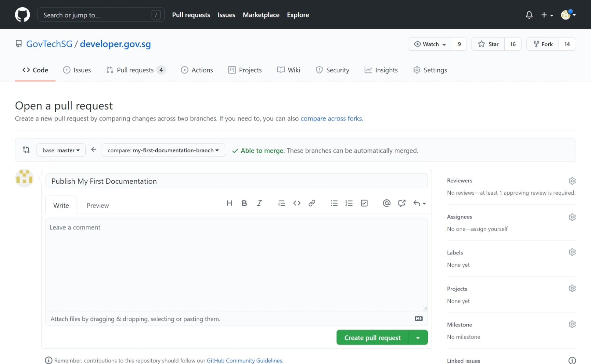
Task: Insert a bulleted list
Action: [x=334, y=203]
